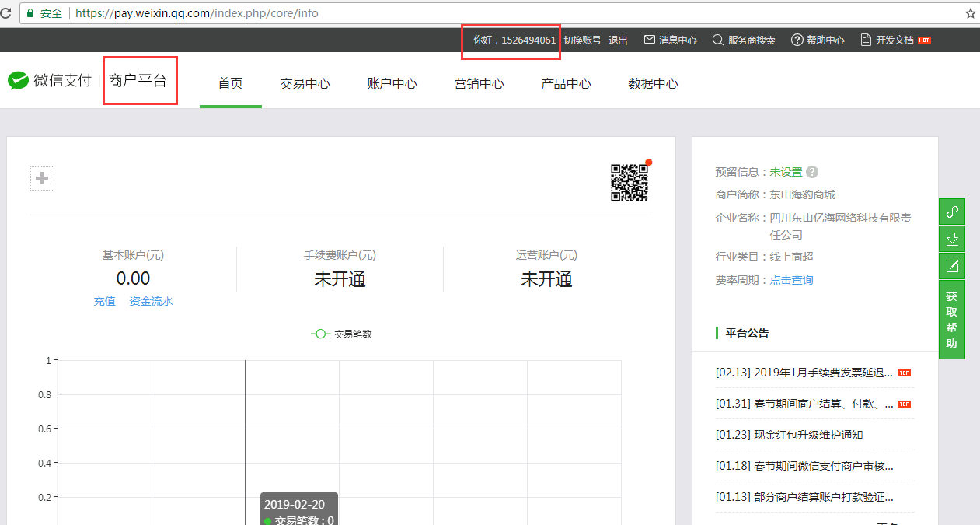This screenshot has width=980, height=525.
Task: Click the green download icon on sidebar
Action: coord(952,239)
